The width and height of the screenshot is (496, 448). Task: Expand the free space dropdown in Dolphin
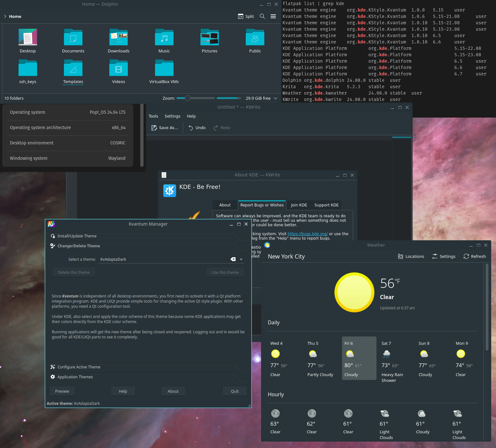click(x=275, y=98)
